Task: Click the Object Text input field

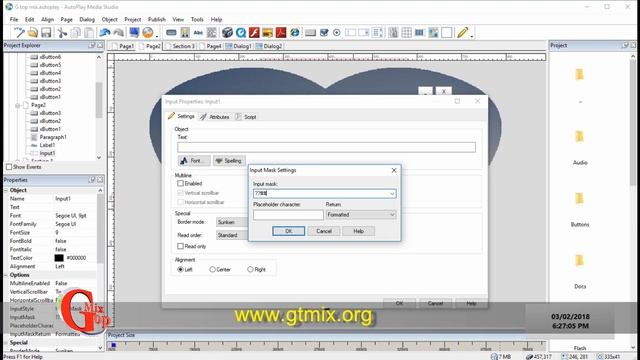Action: coord(327,147)
